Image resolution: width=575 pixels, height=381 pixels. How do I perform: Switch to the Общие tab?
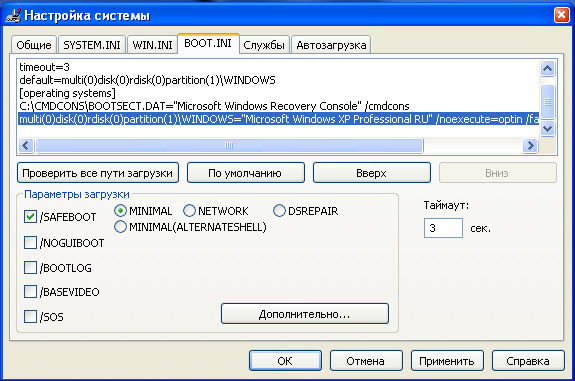(34, 45)
